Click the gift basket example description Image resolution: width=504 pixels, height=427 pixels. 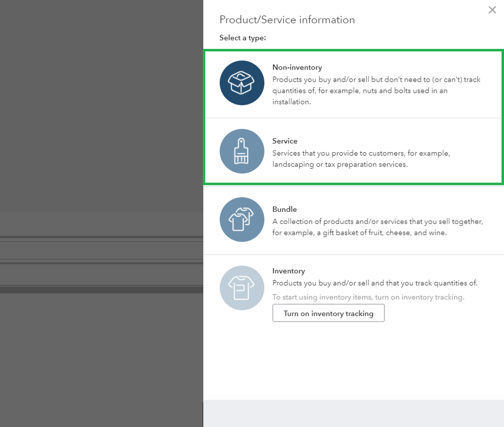pos(377,227)
